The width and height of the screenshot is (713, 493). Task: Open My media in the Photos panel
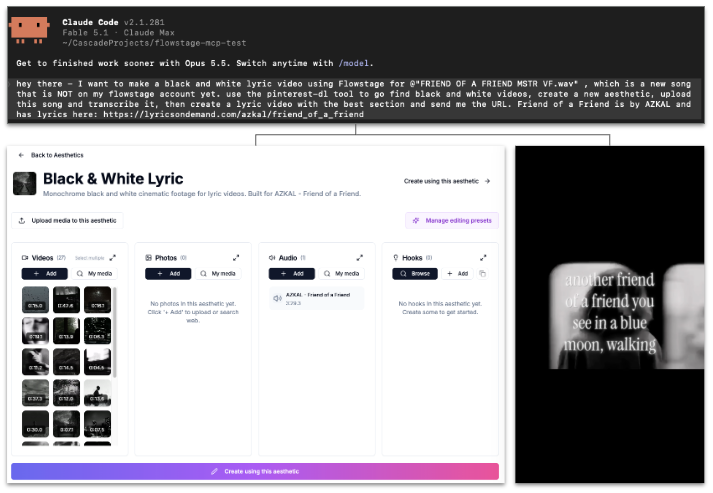click(x=218, y=274)
